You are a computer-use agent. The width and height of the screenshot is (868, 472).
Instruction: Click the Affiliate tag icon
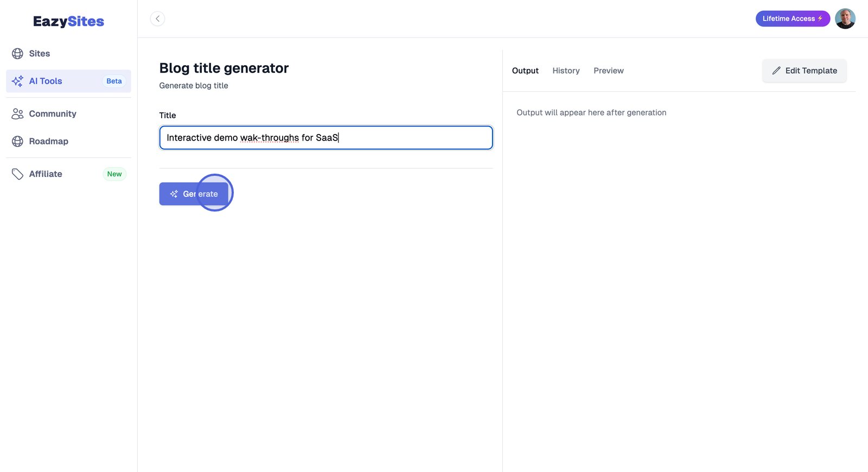click(x=17, y=174)
